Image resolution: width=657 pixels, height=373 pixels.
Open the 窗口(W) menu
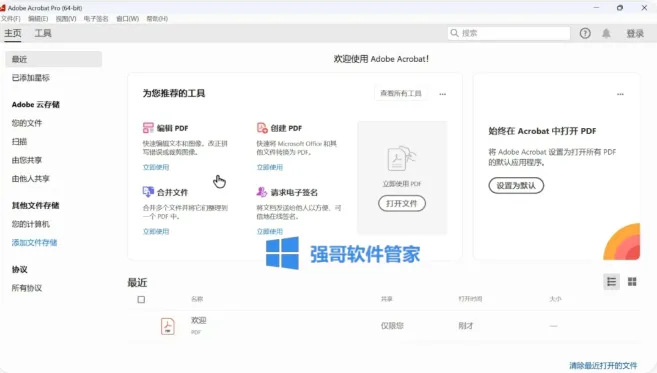click(127, 18)
